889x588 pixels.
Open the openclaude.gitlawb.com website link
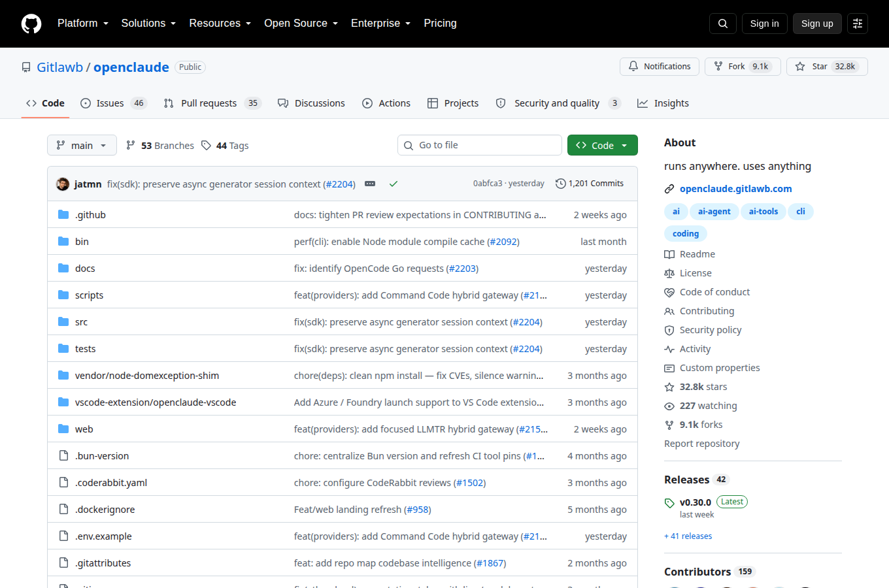pos(736,189)
